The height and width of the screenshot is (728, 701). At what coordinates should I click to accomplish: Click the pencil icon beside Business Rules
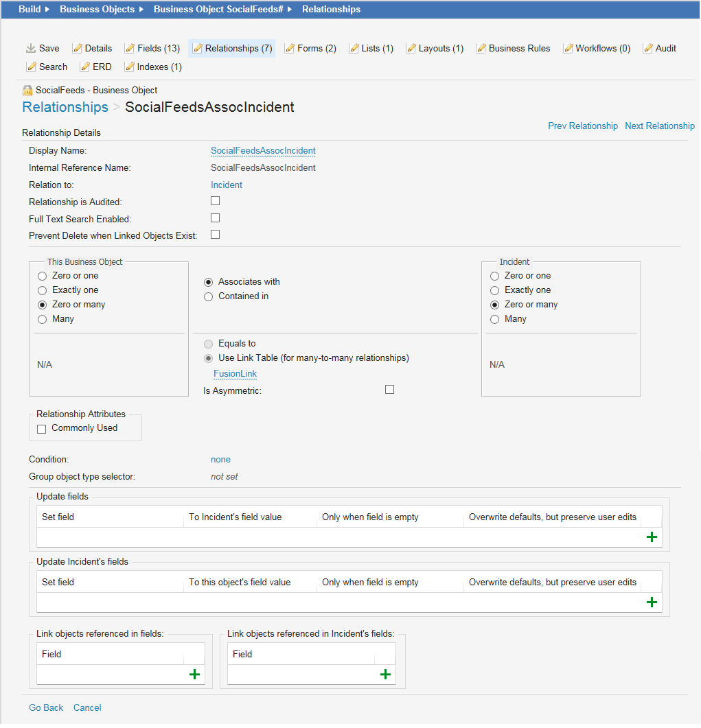point(481,49)
